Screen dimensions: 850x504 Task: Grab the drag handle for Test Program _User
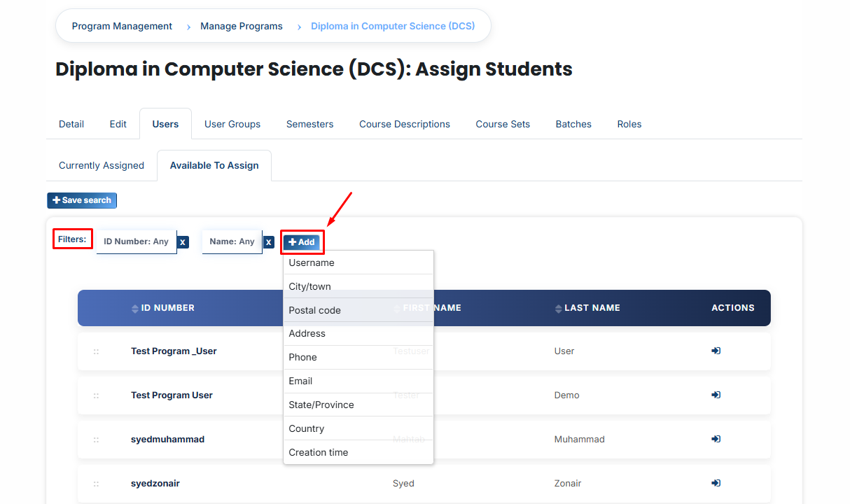coord(96,351)
